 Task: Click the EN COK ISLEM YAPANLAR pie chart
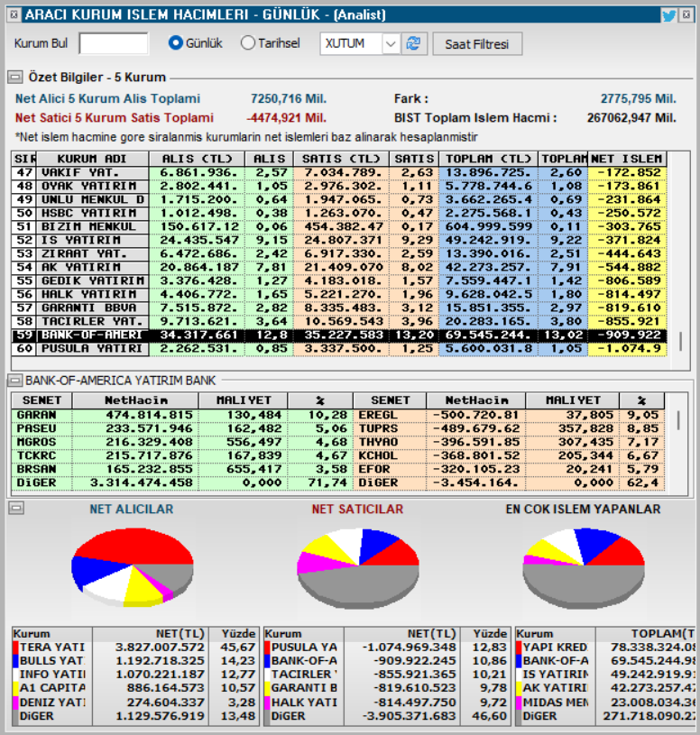584,568
